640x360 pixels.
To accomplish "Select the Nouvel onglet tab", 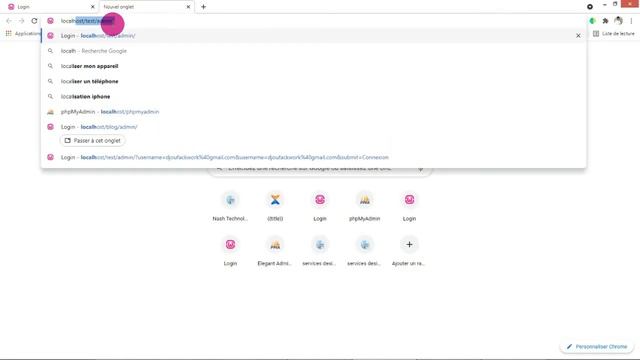I will pyautogui.click(x=145, y=7).
